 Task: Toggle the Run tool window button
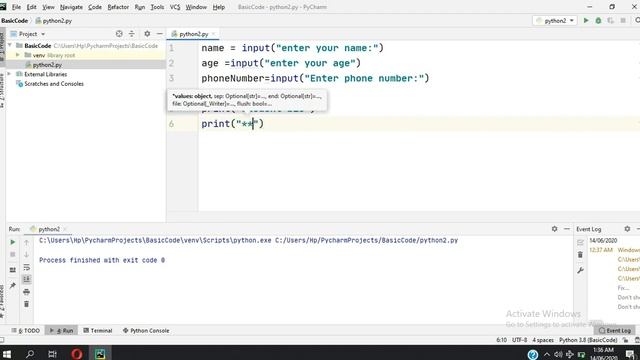(x=62, y=330)
